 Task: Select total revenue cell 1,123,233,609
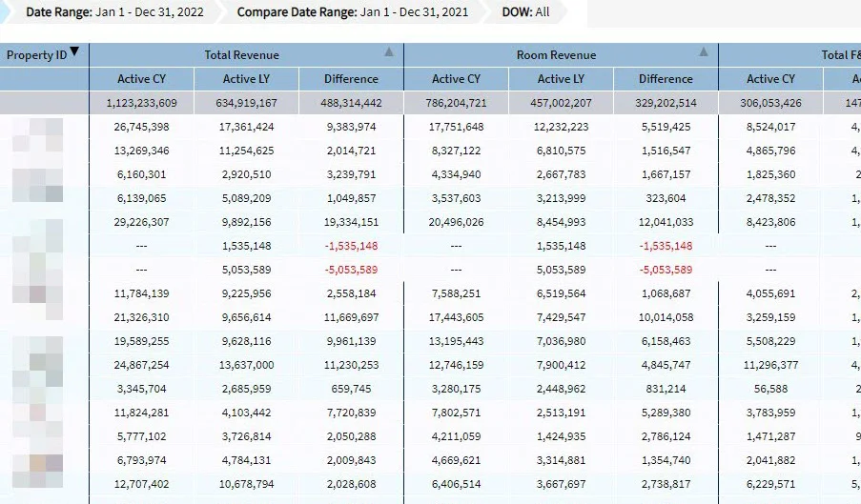[x=142, y=103]
